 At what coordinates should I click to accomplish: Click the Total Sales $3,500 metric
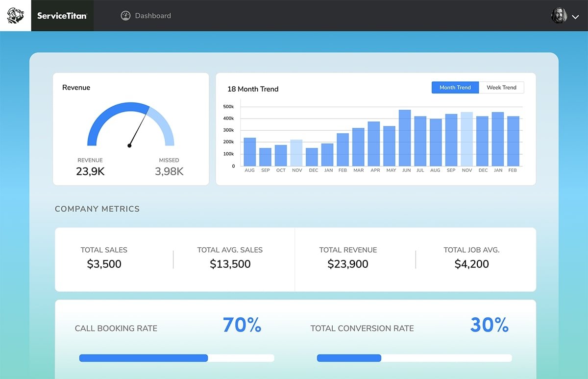pos(104,264)
